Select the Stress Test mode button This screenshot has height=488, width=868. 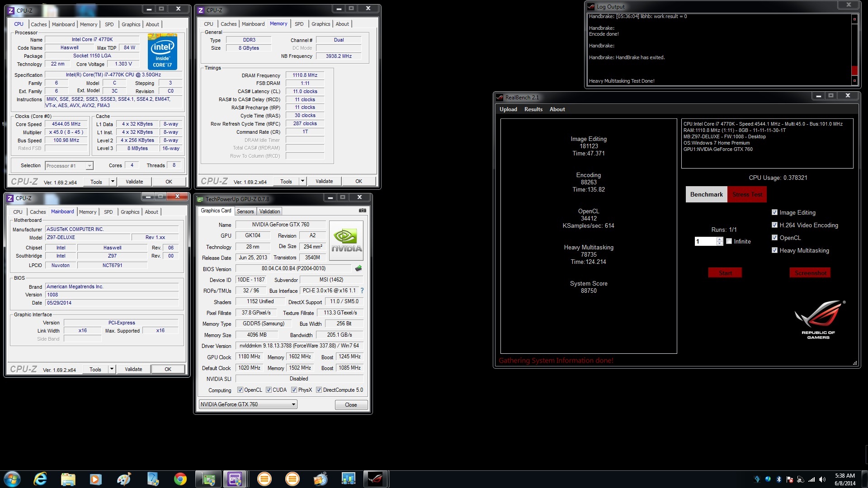[747, 194]
